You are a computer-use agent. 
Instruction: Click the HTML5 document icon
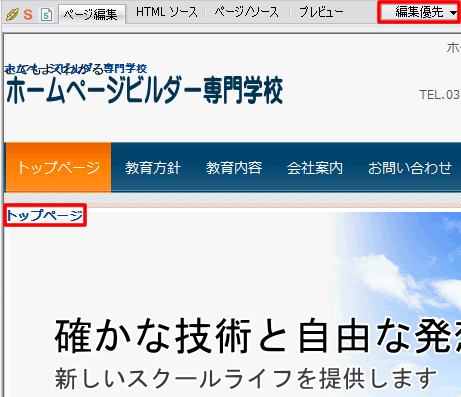(x=46, y=15)
